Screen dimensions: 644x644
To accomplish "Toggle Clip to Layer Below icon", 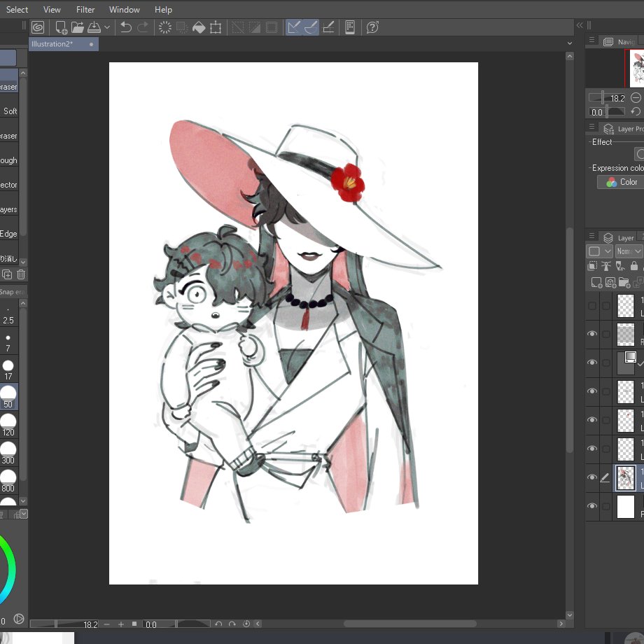I will tap(592, 266).
